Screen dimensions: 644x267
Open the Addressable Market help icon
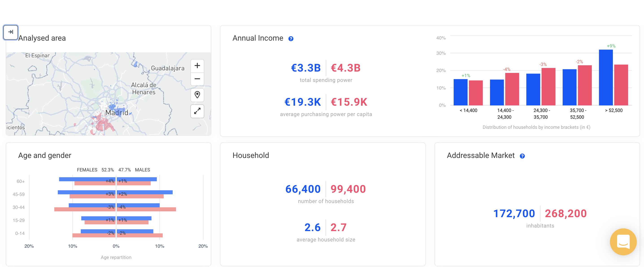tap(522, 156)
